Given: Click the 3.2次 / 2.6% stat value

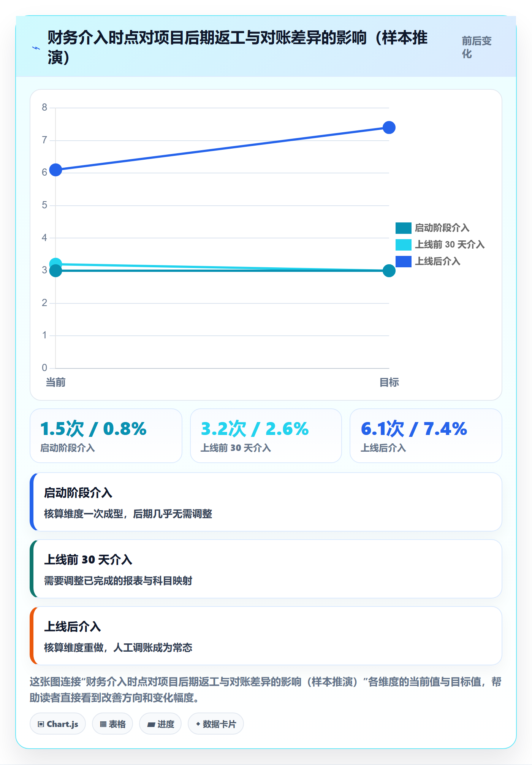Looking at the screenshot, I should 255,429.
